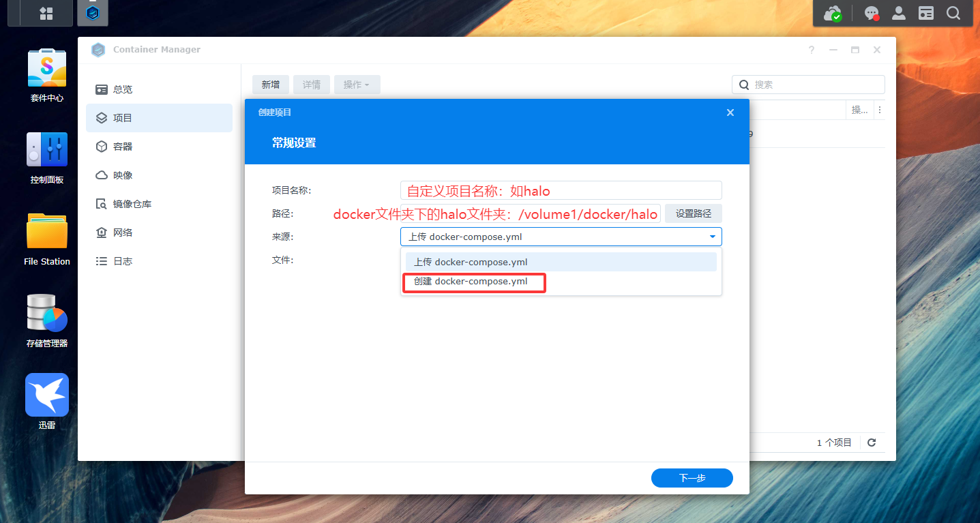Image resolution: width=980 pixels, height=523 pixels.
Task: Click the taskbar search magnifier icon
Action: 953,13
